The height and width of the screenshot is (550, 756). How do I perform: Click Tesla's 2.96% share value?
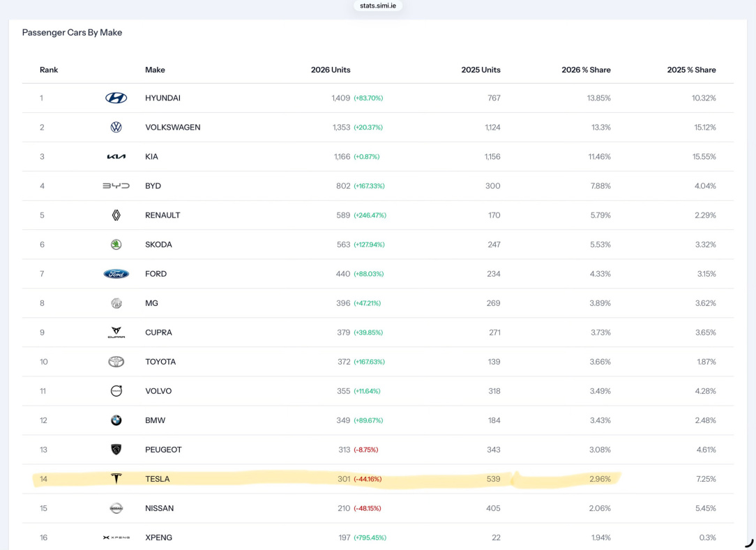[600, 479]
